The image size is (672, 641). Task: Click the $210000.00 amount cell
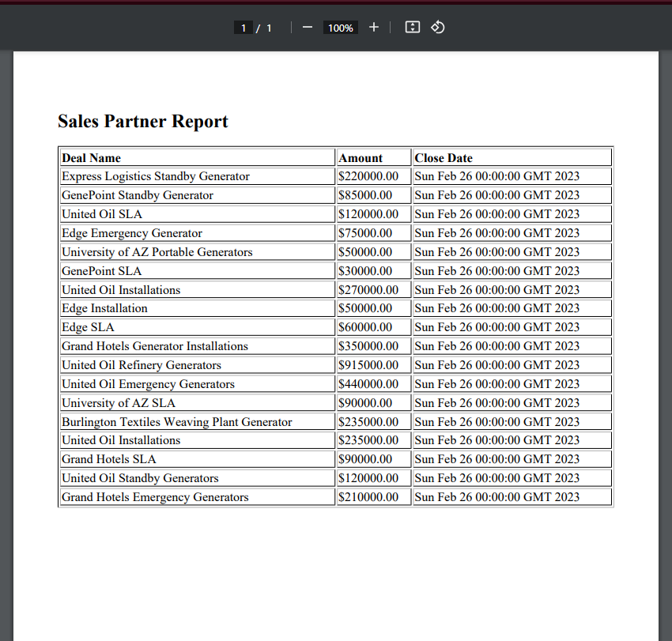tap(374, 496)
